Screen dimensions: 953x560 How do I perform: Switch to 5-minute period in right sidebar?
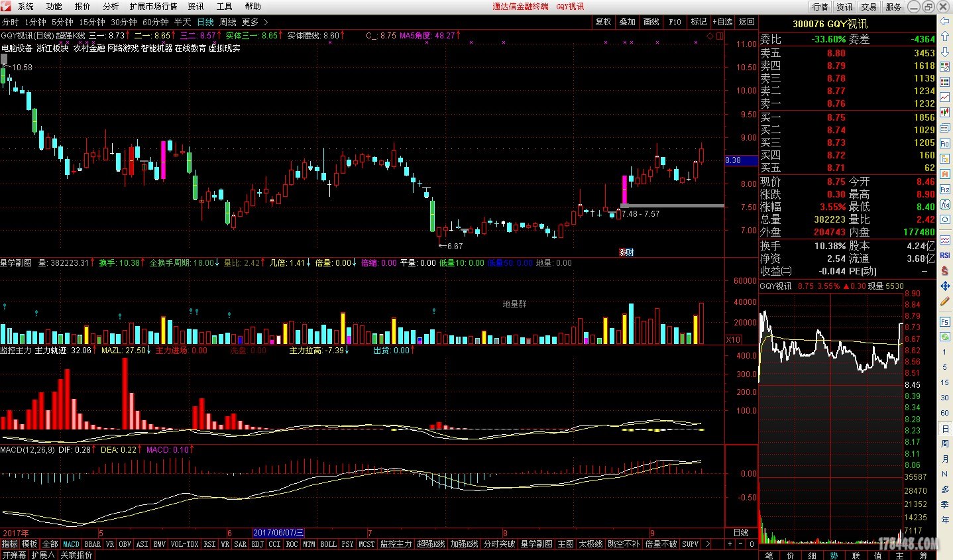point(945,367)
